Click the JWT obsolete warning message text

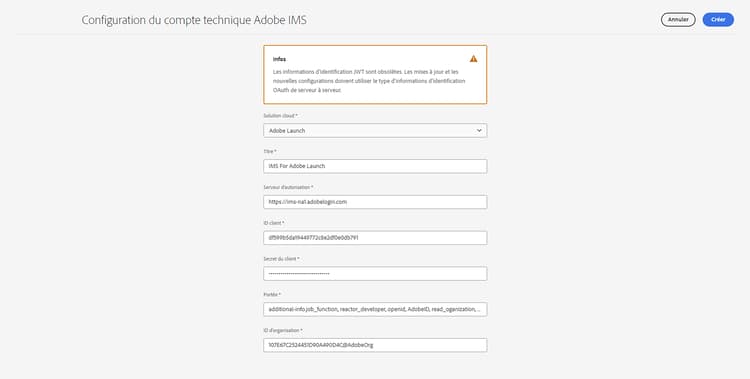[x=369, y=81]
